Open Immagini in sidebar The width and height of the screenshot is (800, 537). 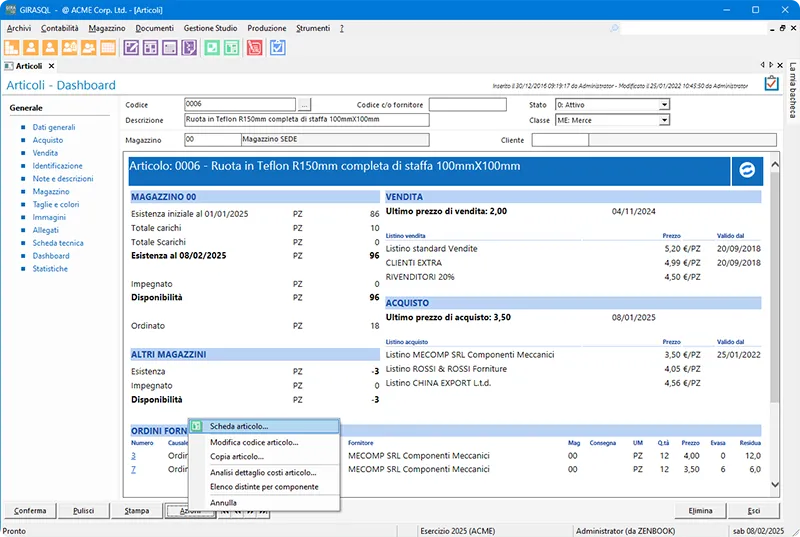[x=49, y=217]
